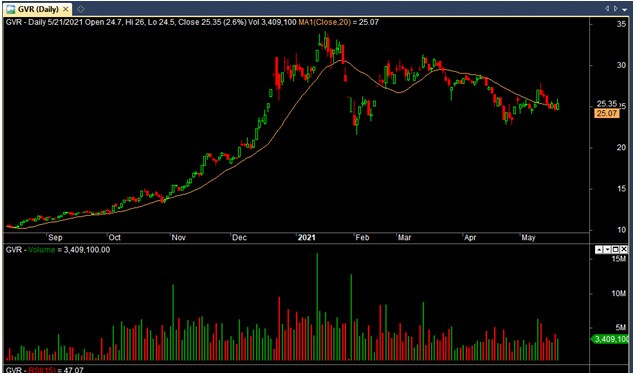Viewport: 636px width, 373px height.
Task: Click the chart image icon on GVR tab
Action: pos(11,9)
